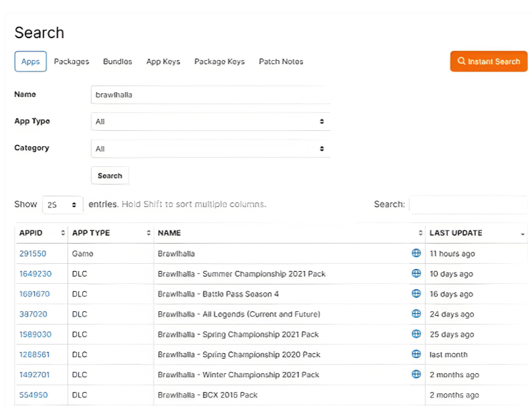The width and height of the screenshot is (532, 410).
Task: Click globe icon for Spring Championship 2020 Pack
Action: (416, 354)
